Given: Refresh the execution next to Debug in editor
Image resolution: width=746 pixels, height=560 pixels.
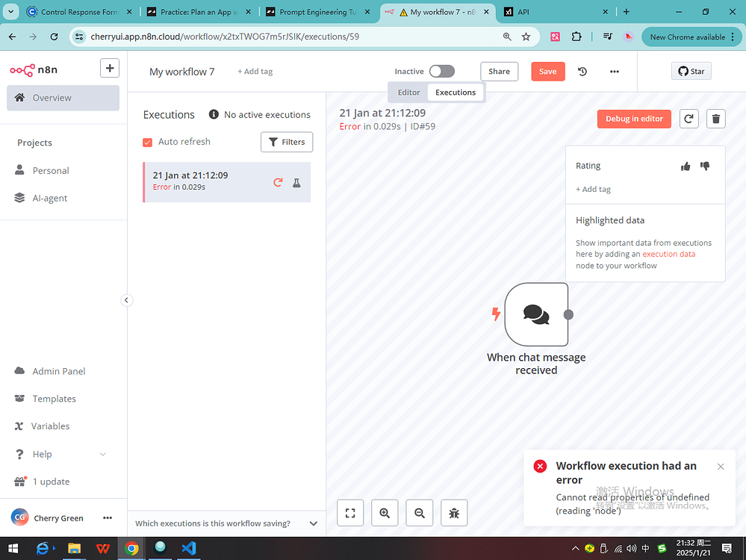Looking at the screenshot, I should click(689, 118).
